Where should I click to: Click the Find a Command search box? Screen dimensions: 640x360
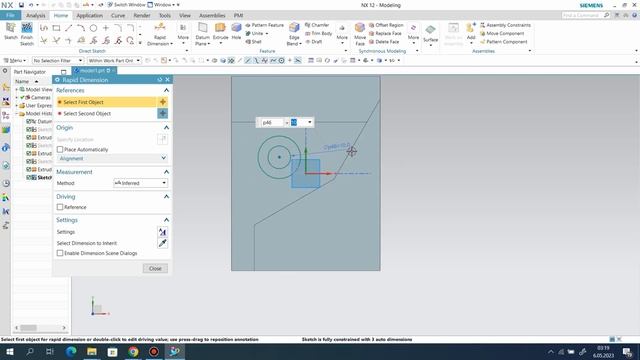[x=585, y=15]
